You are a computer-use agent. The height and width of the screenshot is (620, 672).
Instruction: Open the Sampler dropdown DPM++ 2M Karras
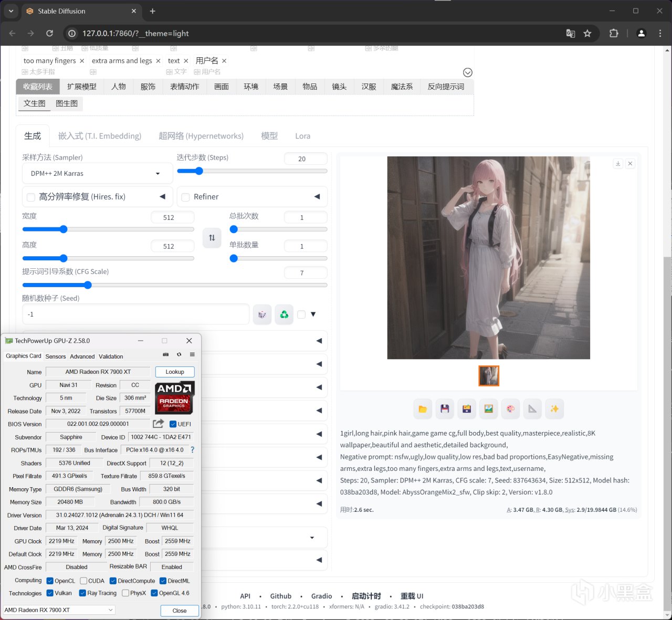[98, 173]
